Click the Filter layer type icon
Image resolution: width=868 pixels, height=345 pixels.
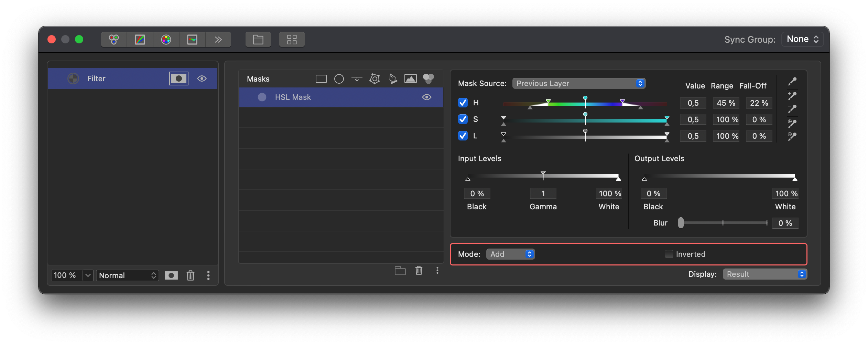pyautogui.click(x=73, y=79)
